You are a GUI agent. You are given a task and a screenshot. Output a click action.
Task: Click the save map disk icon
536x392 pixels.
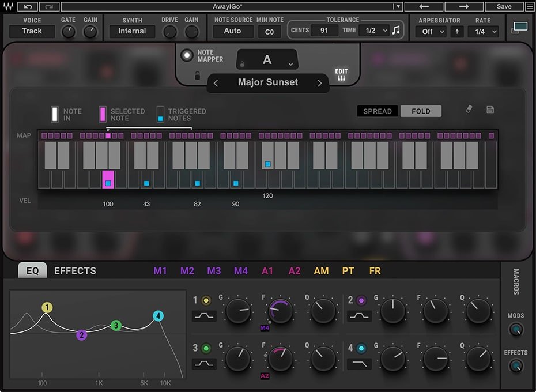coord(490,110)
